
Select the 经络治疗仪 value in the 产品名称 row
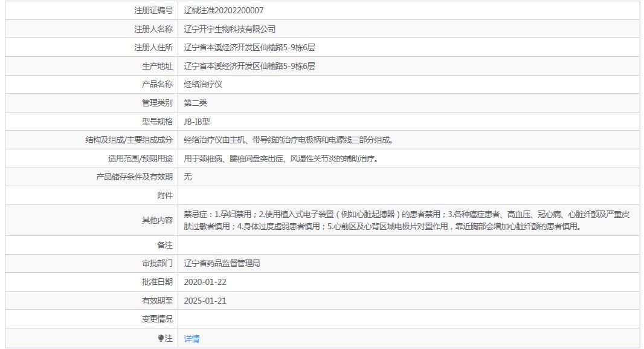(203, 84)
